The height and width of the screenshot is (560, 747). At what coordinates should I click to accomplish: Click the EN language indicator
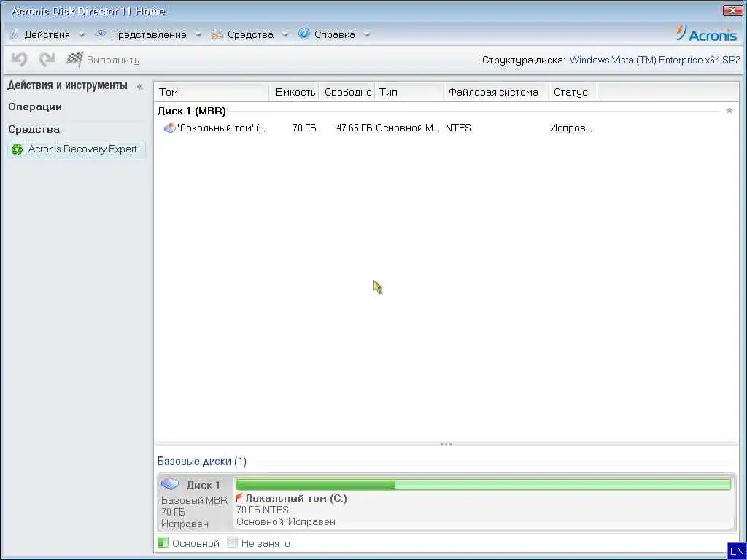tap(737, 551)
